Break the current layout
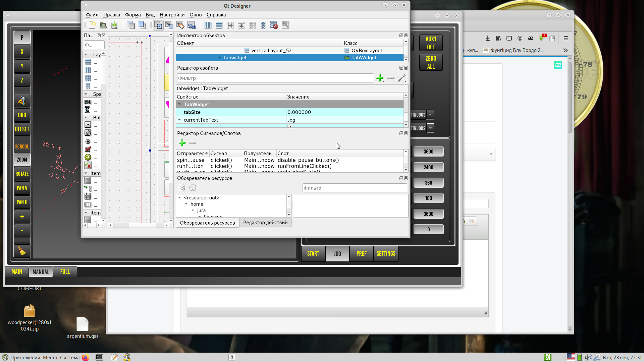The image size is (644, 362). click(x=274, y=25)
